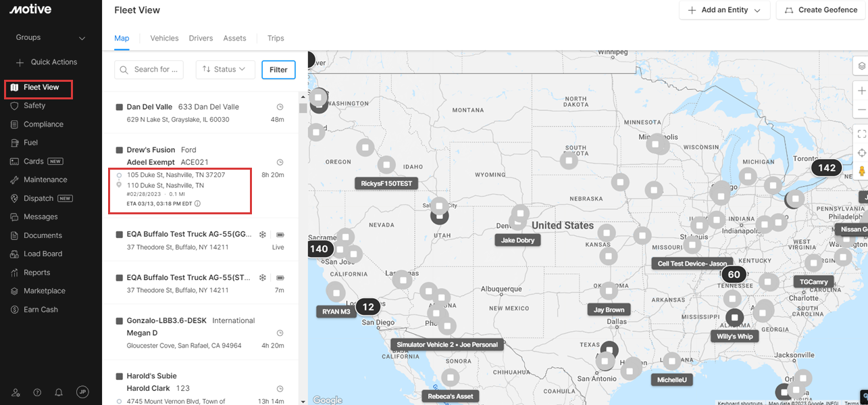Click the Rebeca's Asset map label
This screenshot has height=405, width=868.
point(451,396)
